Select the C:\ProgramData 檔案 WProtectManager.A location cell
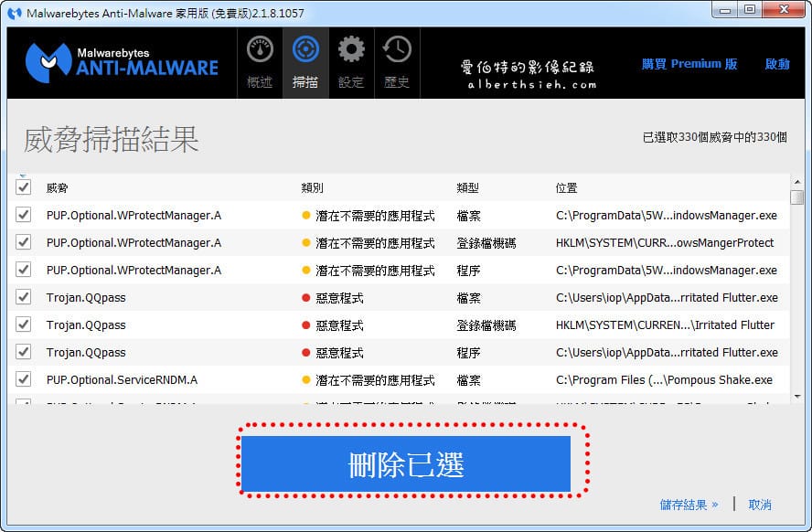The image size is (812, 532). tap(667, 216)
